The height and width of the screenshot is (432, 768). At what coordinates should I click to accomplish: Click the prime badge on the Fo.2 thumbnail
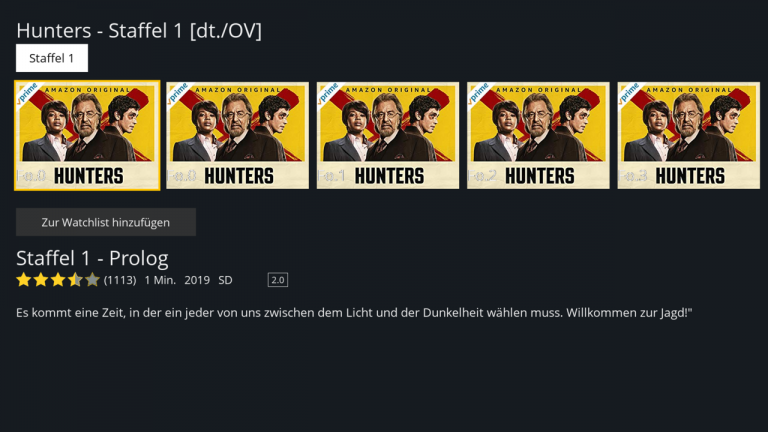point(479,93)
